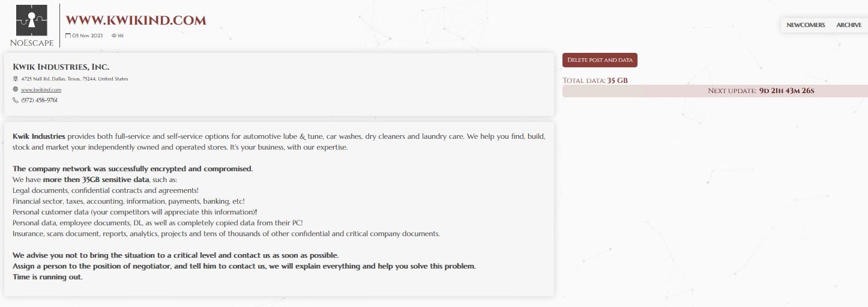Image resolution: width=868 pixels, height=307 pixels.
Task: Click the Total data 35 GB label
Action: 595,80
